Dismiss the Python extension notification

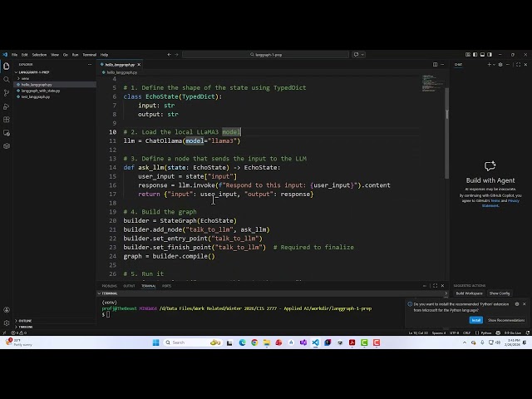[x=525, y=304]
